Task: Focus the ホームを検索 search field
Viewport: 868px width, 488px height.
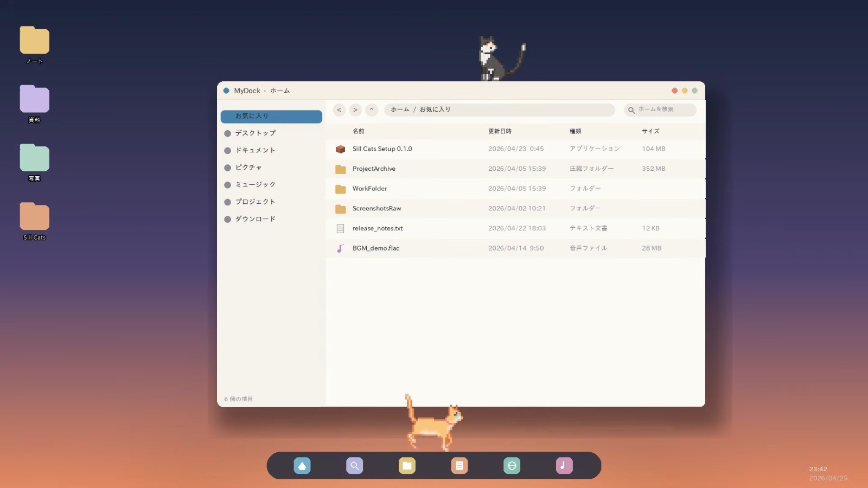Action: tap(660, 110)
